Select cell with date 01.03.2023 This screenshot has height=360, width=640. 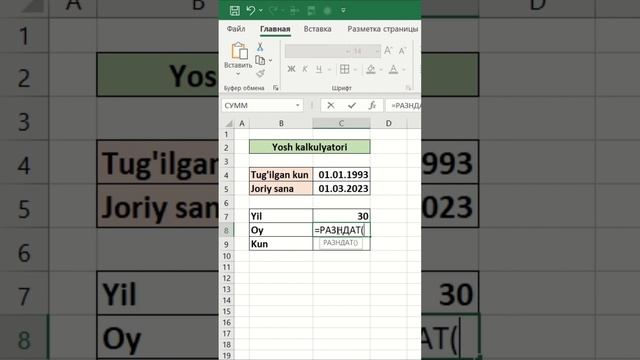coord(342,189)
